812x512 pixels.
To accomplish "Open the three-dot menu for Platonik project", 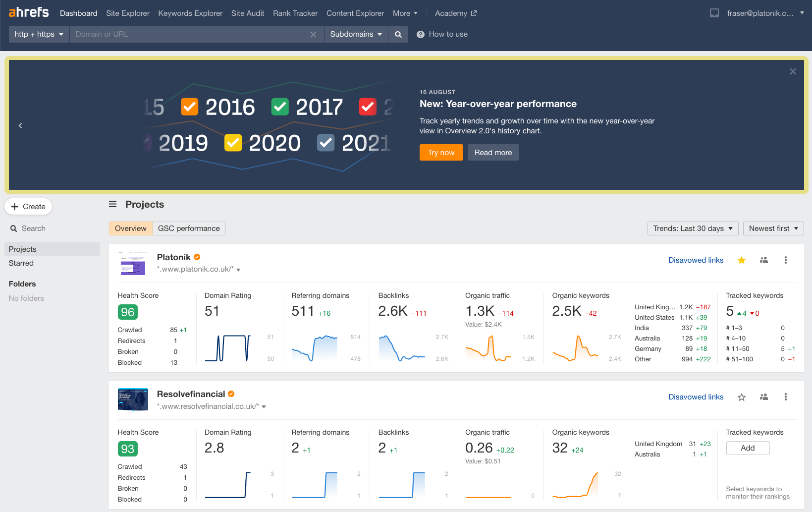I will coord(786,260).
